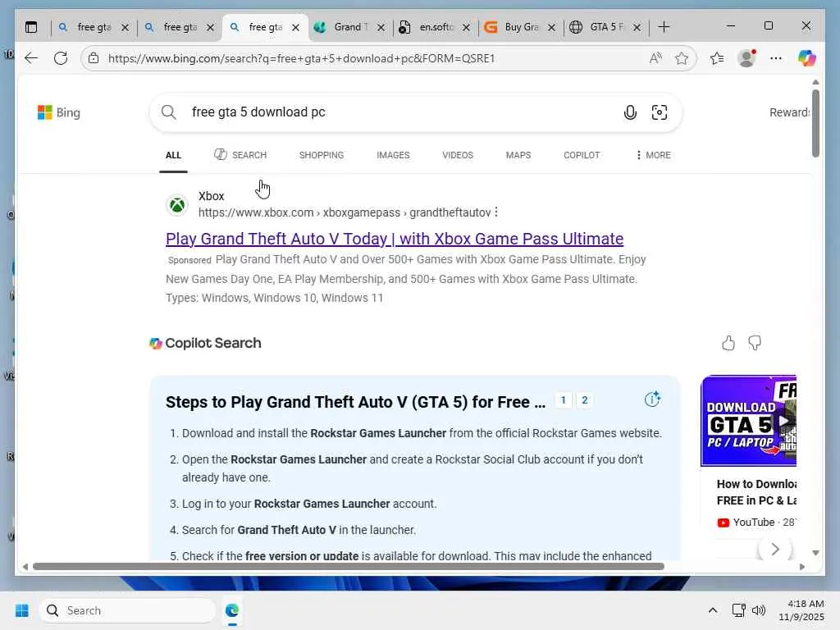
Task: Advance video carousel with right chevron
Action: 774,549
